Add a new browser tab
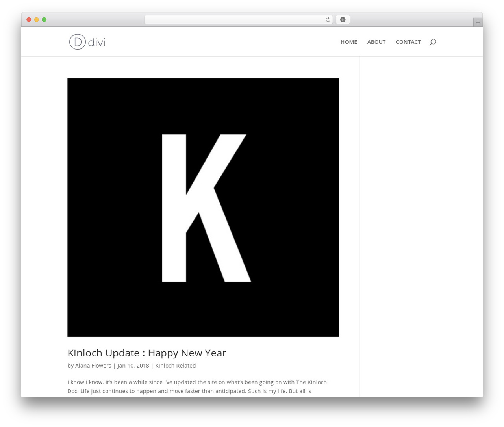Screen dimensions: 504x427 pos(478,22)
